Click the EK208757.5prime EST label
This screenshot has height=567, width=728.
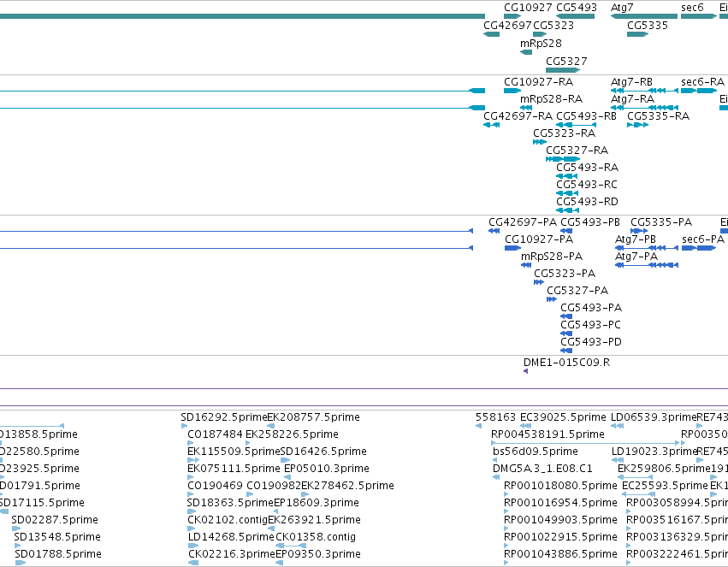[x=313, y=418]
